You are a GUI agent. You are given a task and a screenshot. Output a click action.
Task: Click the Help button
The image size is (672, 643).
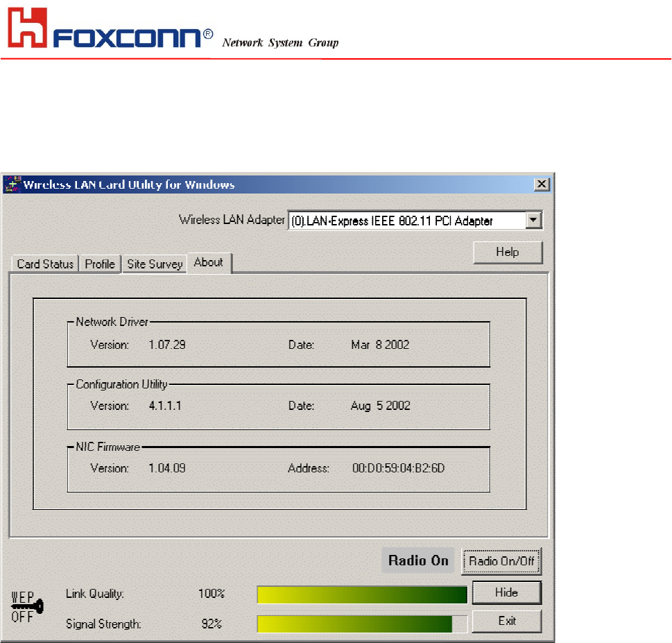[508, 252]
